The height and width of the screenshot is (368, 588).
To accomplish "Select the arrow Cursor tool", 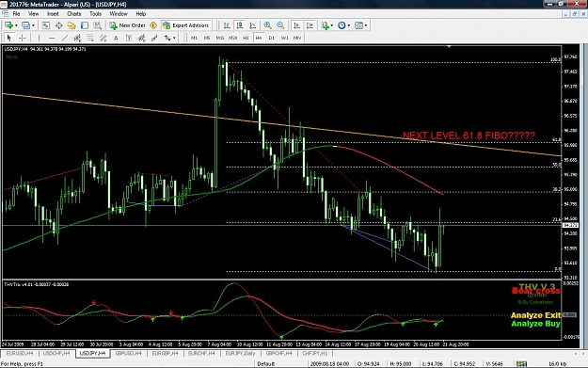I will [9, 38].
